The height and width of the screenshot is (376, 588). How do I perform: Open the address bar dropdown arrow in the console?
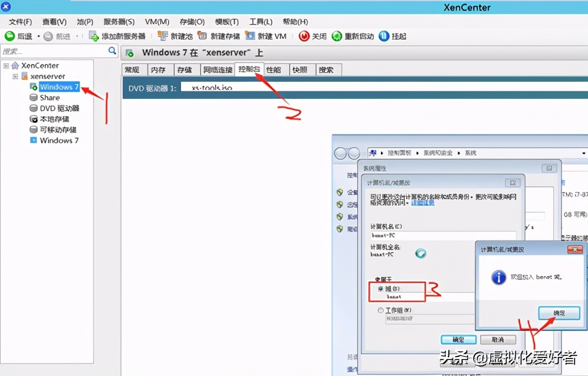[584, 153]
